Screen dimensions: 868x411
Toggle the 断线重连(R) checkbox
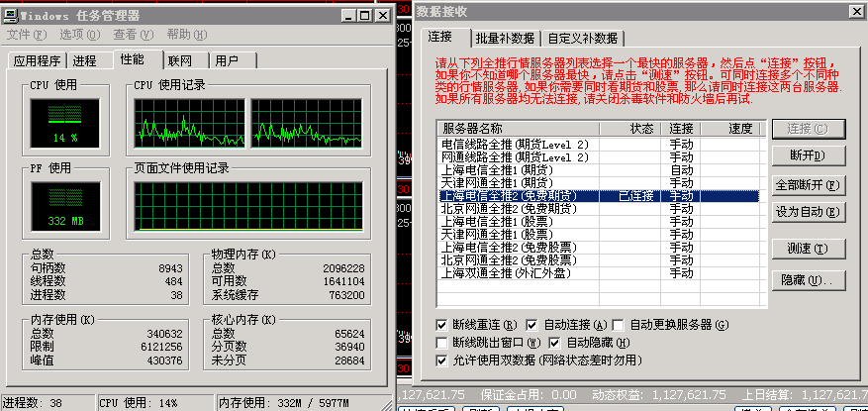(442, 324)
